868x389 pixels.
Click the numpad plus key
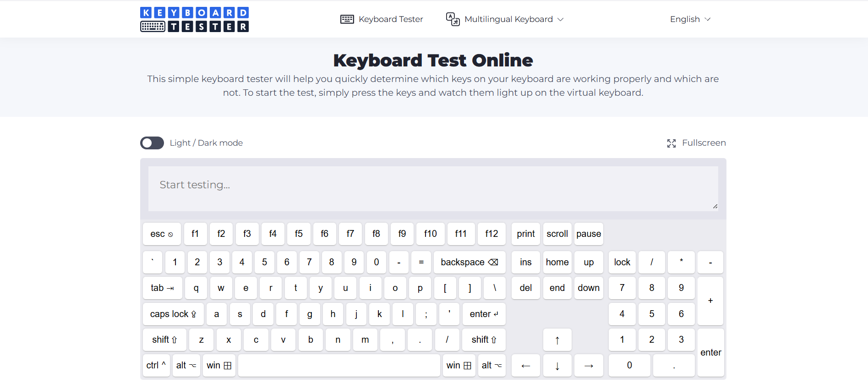click(x=710, y=301)
